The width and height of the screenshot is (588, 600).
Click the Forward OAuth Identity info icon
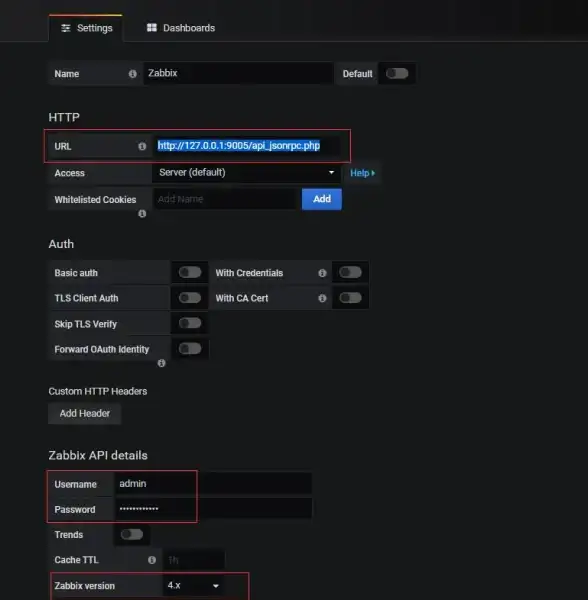(x=161, y=363)
